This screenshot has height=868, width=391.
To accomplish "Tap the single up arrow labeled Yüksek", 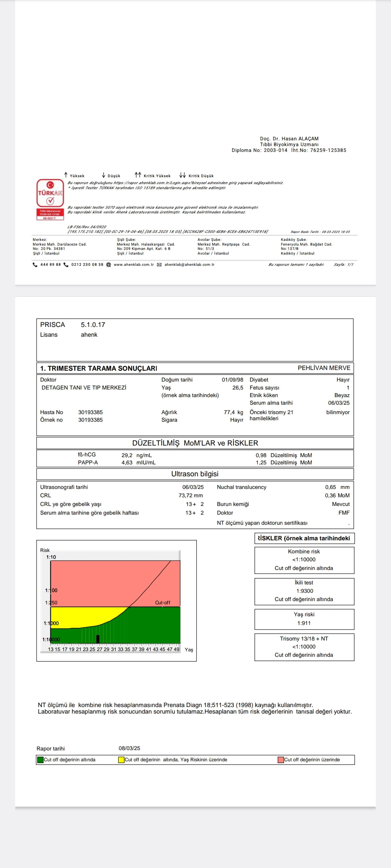I will (x=66, y=175).
